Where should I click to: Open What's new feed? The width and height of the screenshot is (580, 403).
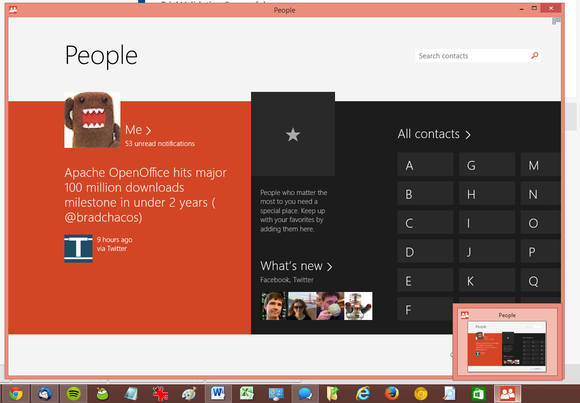click(296, 266)
